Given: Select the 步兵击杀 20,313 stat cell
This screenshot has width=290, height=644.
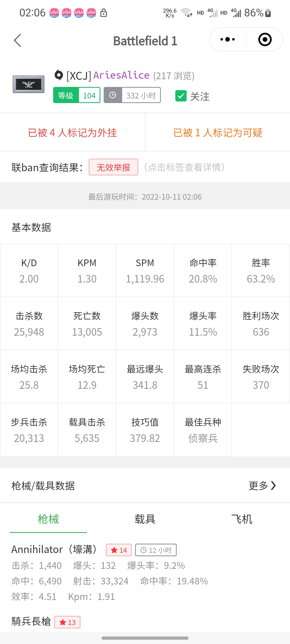Looking at the screenshot, I should [29, 430].
